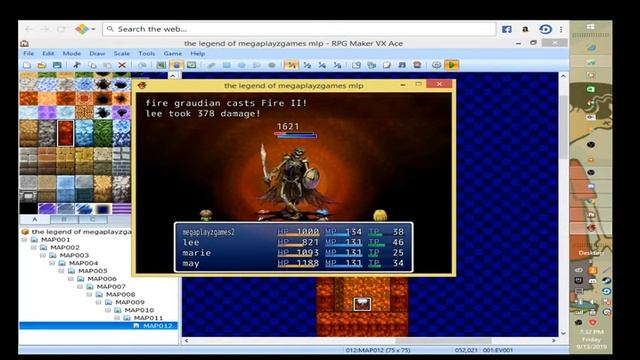
Task: Open the Character Generator icon
Action: tap(417, 65)
